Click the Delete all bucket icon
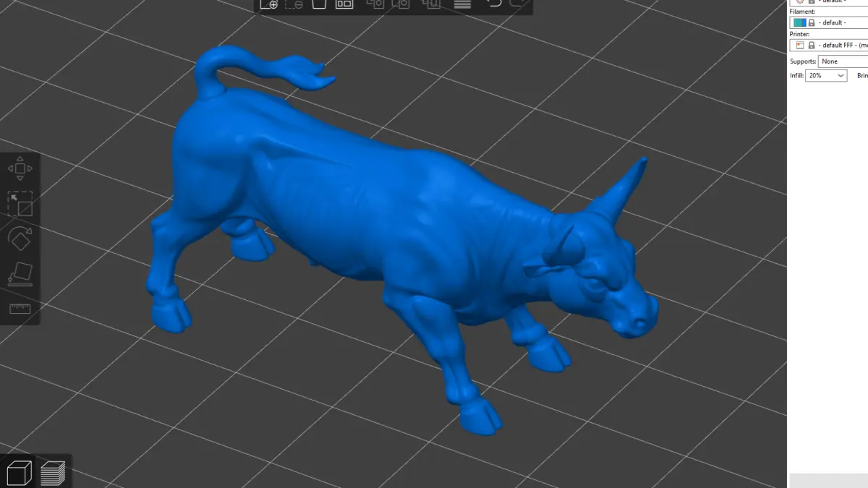 coord(319,4)
